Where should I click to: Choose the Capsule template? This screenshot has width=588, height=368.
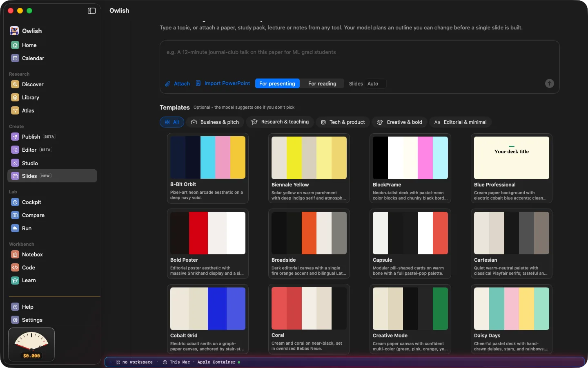410,244
